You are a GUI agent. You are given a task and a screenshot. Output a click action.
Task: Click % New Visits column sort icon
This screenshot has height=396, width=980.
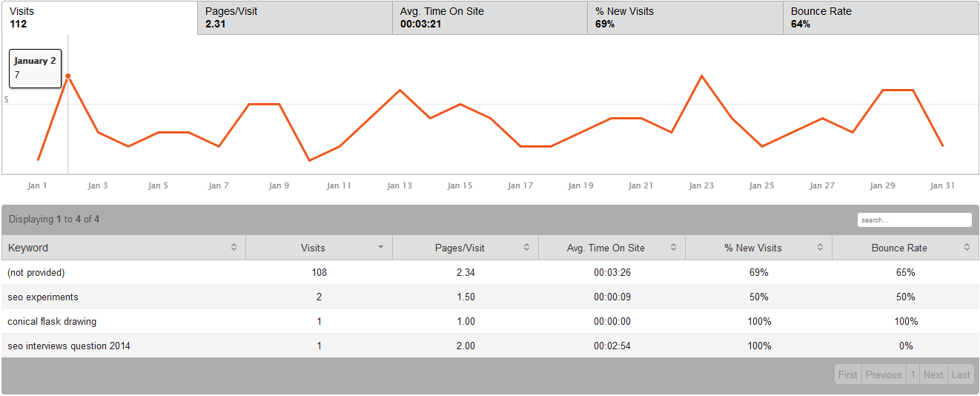(x=821, y=248)
